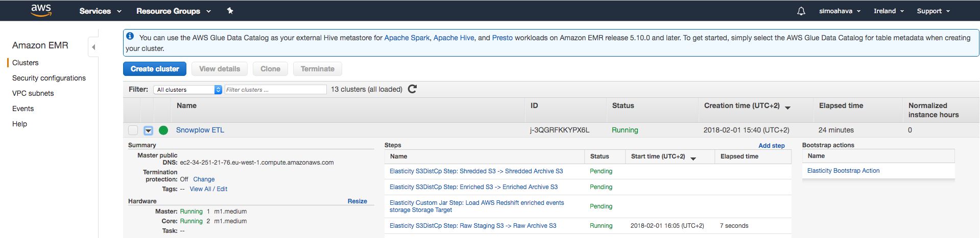Sort by Creation time column arrow
The image size is (980, 238).
[787, 108]
